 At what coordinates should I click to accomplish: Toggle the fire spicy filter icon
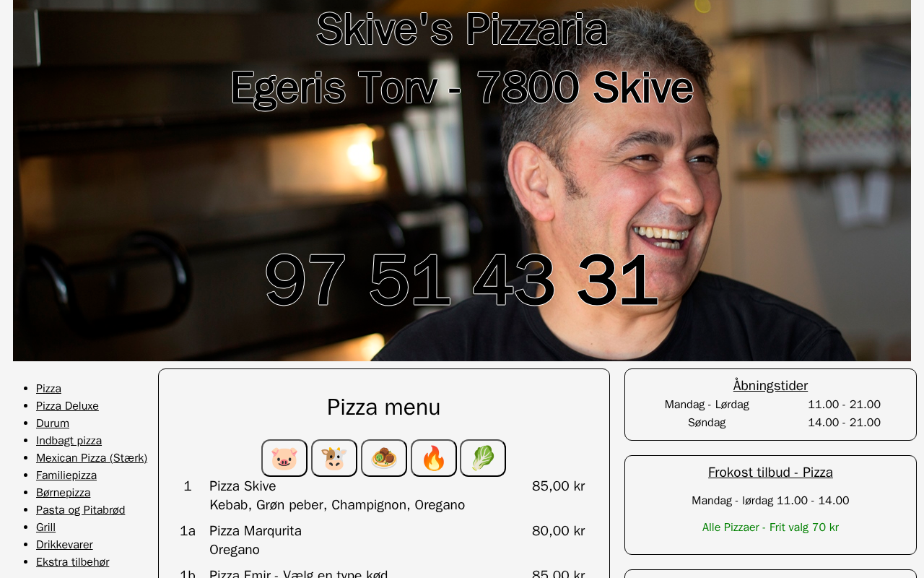pos(434,458)
